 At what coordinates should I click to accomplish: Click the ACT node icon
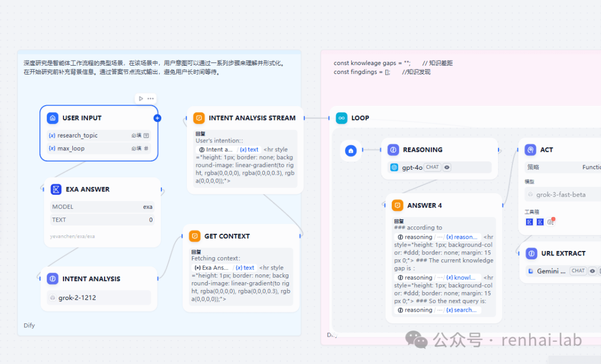530,149
